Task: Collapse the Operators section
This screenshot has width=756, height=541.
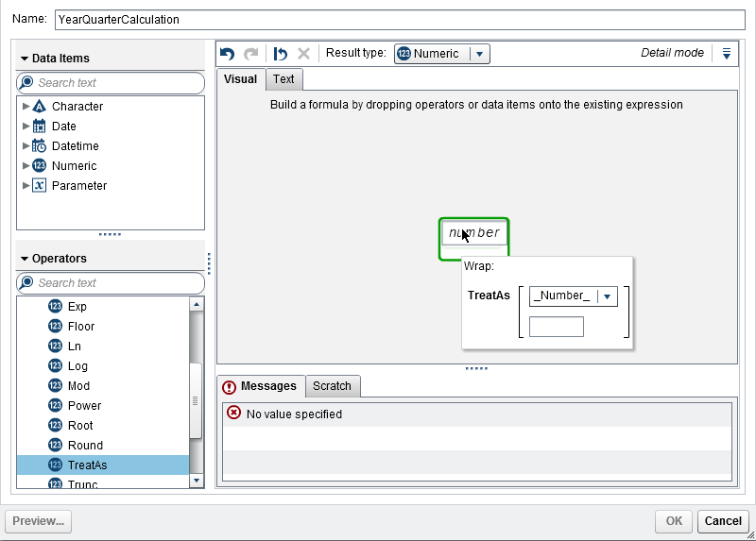Action: coord(25,259)
